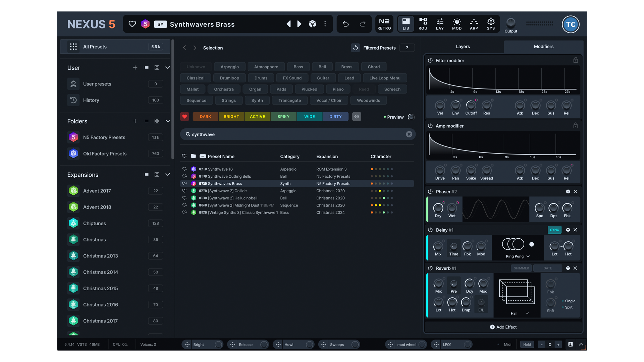Toggle the favorites-only red heart filter

pyautogui.click(x=184, y=116)
